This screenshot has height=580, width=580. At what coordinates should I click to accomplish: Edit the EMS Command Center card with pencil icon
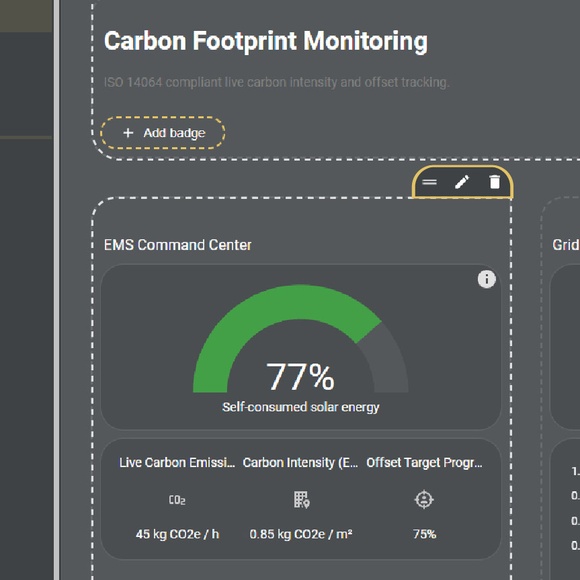(462, 182)
